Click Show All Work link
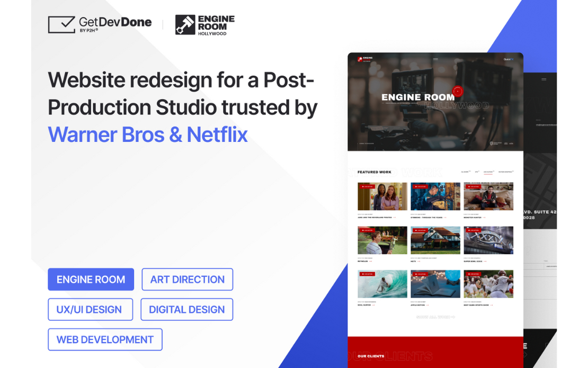588x368 pixels. click(435, 317)
